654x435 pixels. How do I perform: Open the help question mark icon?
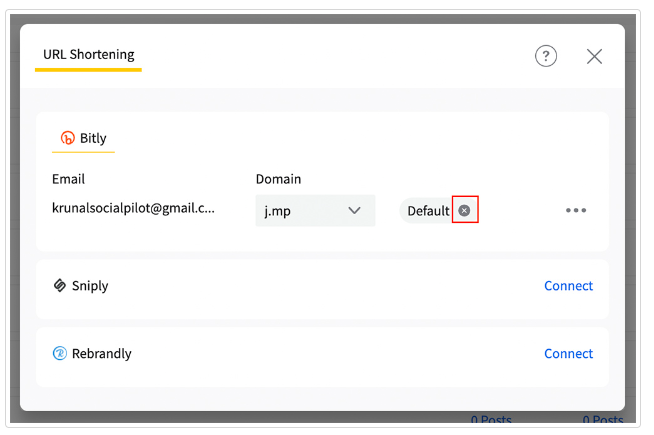546,56
